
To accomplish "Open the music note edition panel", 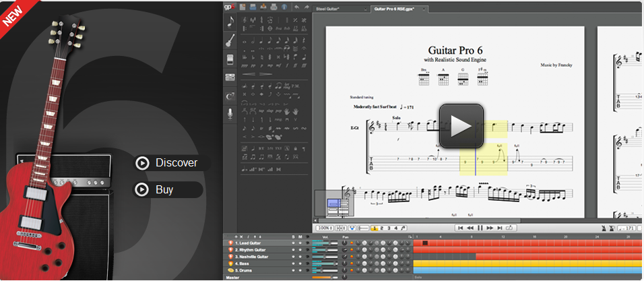I will tap(230, 22).
